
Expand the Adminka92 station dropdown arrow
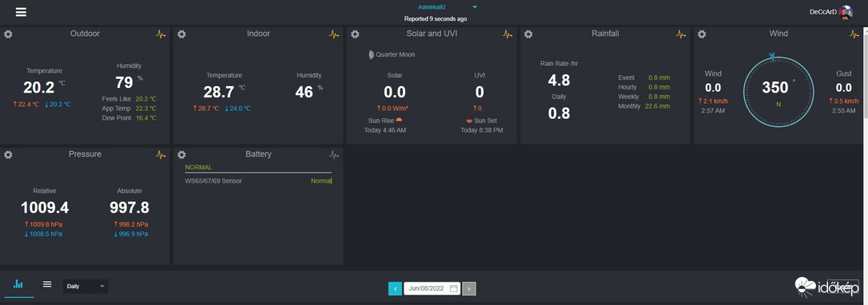475,7
